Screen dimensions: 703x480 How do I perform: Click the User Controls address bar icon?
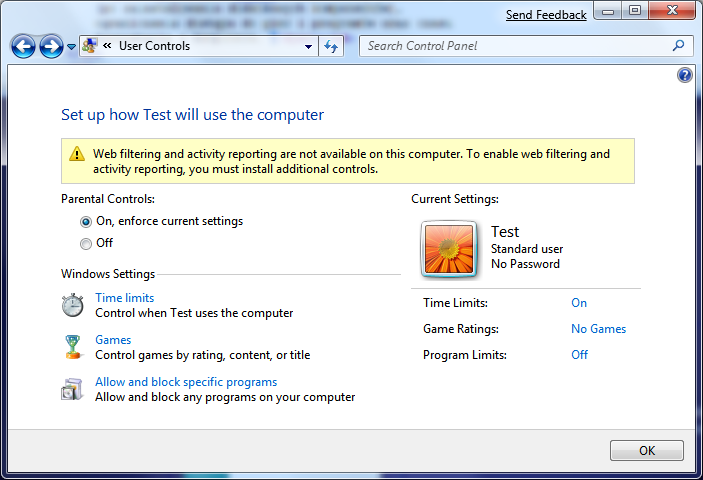point(90,46)
